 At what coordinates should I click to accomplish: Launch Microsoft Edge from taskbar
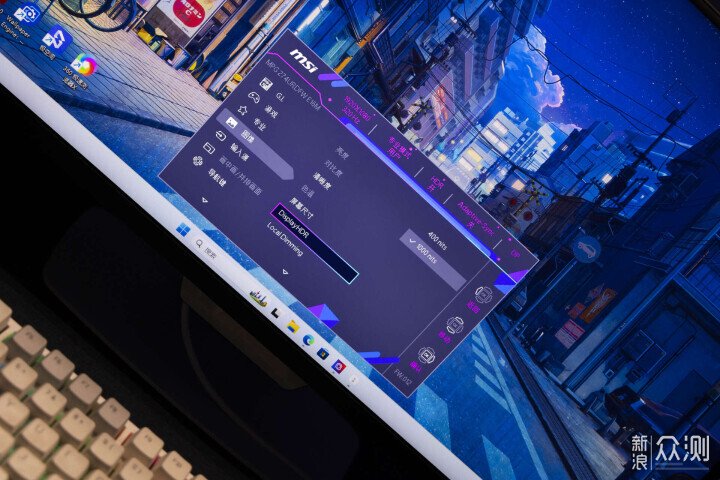[x=309, y=340]
